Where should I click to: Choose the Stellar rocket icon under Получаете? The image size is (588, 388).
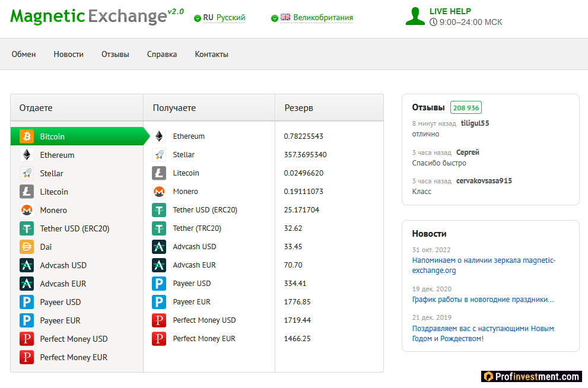click(x=159, y=155)
